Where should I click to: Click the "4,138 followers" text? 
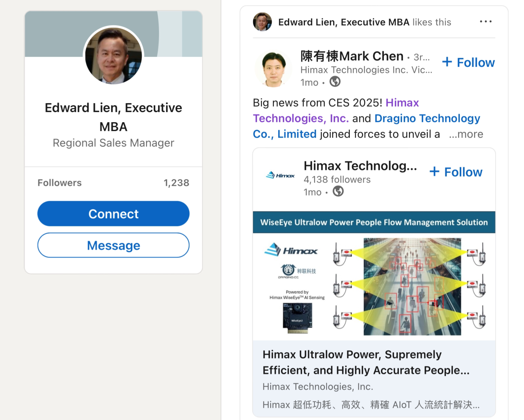337,179
